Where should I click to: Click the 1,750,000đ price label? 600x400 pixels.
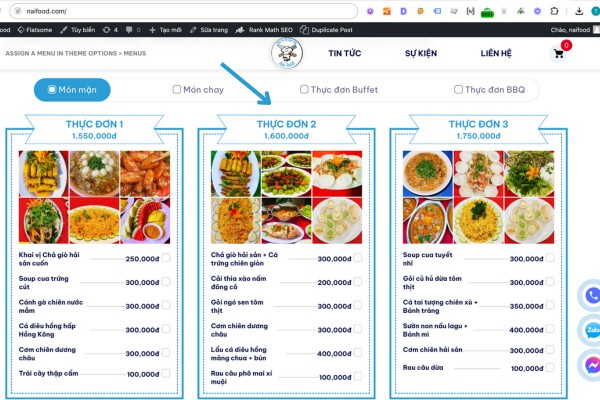478,136
